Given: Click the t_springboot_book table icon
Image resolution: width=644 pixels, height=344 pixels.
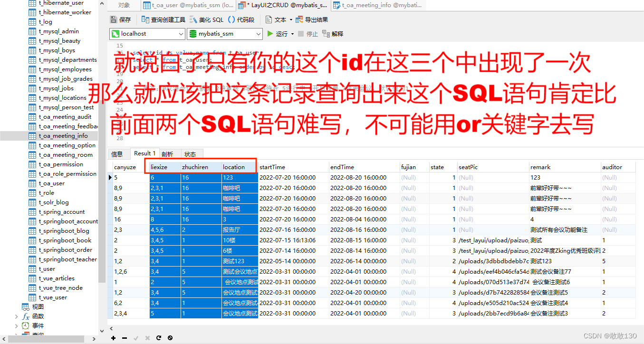Looking at the screenshot, I should (x=32, y=240).
